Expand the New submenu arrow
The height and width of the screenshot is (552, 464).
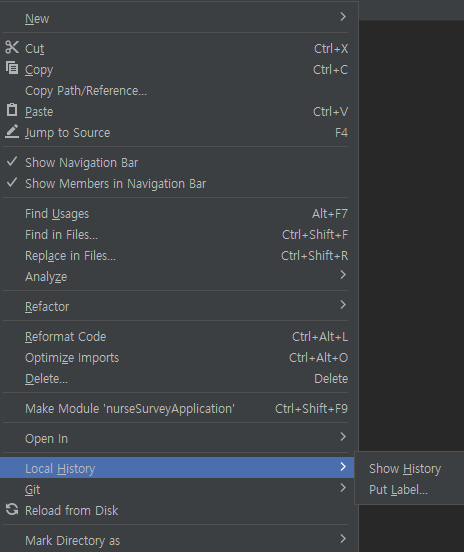point(343,17)
